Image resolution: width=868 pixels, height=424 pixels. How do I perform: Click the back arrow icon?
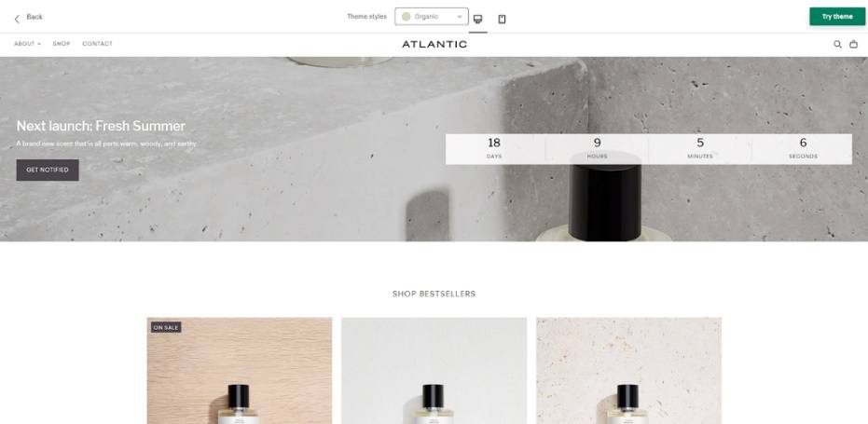[x=17, y=19]
